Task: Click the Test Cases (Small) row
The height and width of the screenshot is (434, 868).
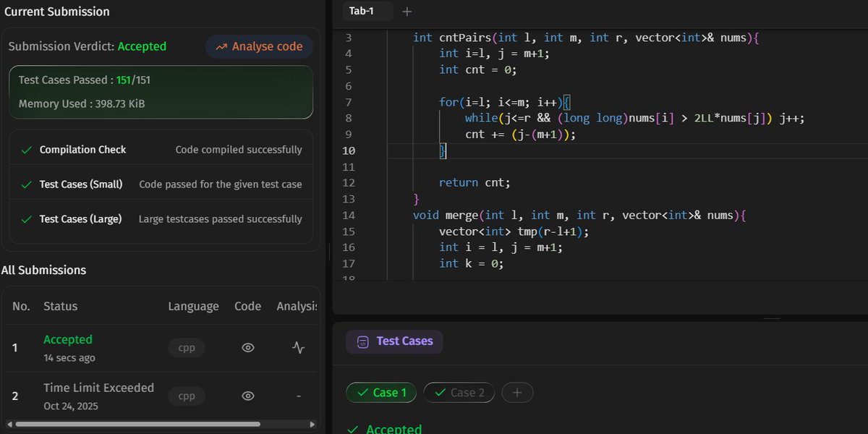Action: (x=162, y=184)
